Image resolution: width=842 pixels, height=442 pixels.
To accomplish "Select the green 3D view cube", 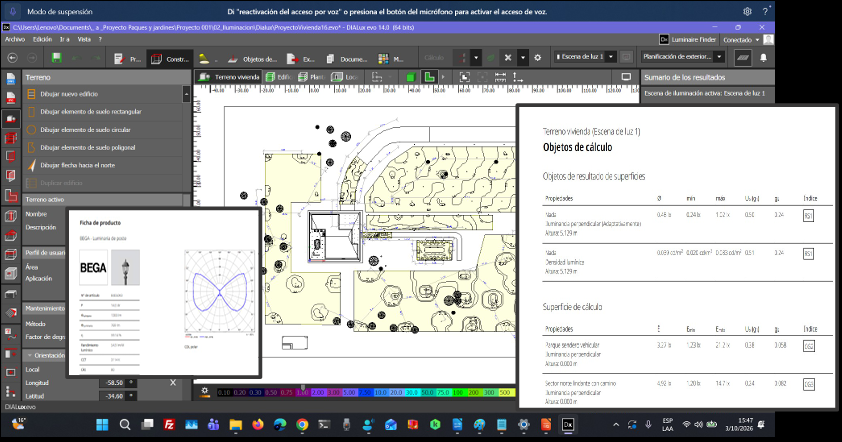I will tap(411, 77).
